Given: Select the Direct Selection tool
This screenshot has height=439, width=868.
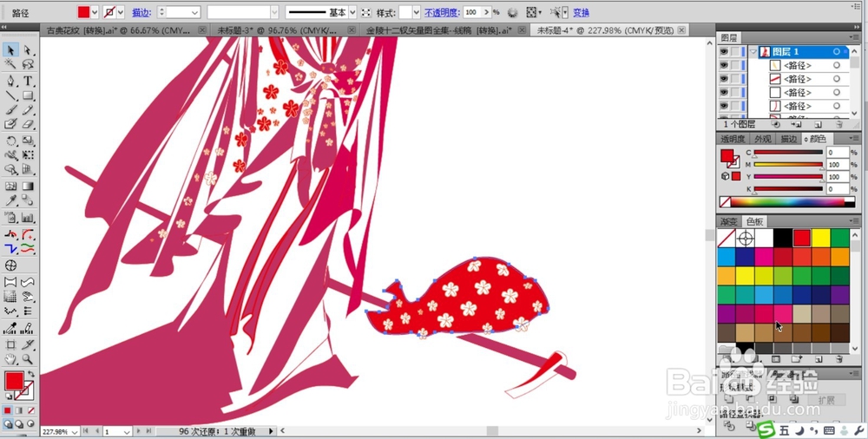Looking at the screenshot, I should coord(28,50).
